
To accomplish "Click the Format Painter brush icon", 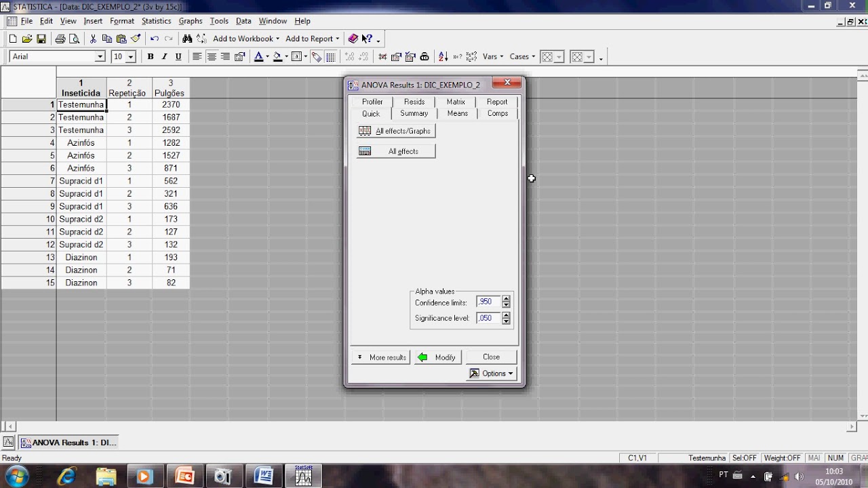I will tap(136, 39).
